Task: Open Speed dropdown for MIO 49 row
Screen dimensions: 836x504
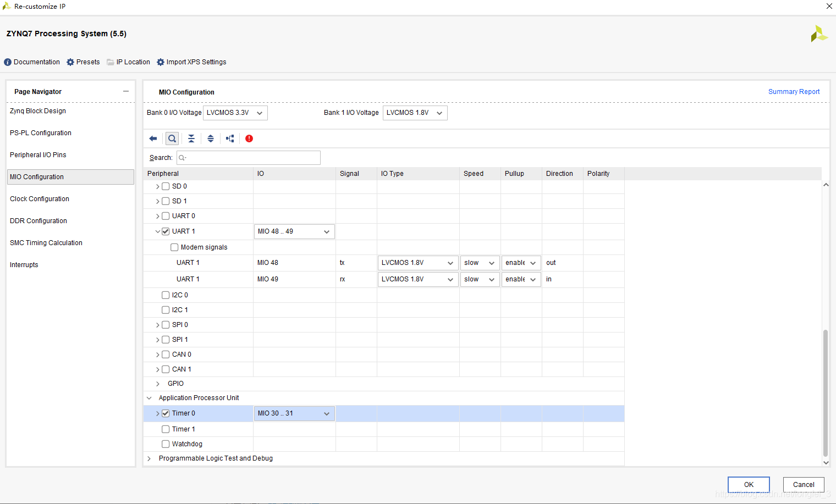Action: [x=480, y=279]
